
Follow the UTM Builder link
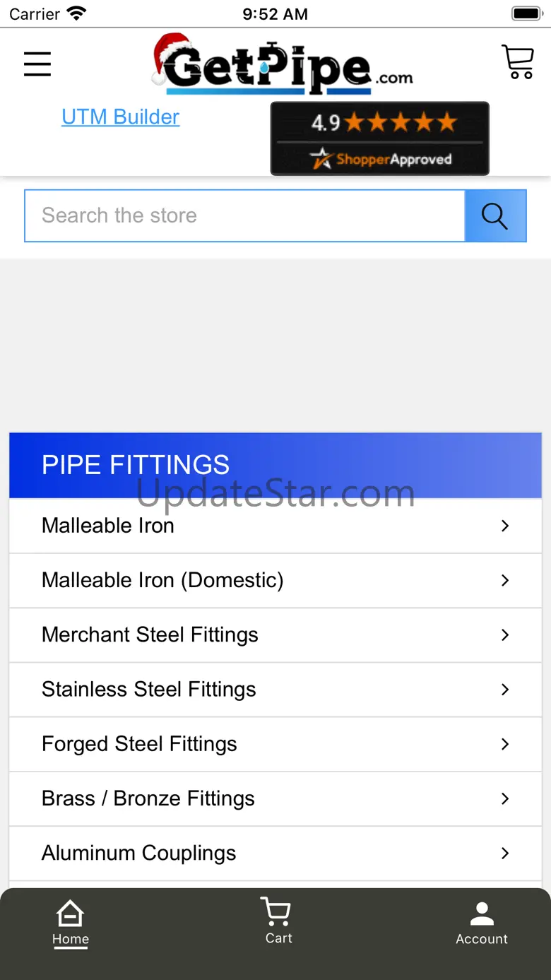click(x=121, y=117)
